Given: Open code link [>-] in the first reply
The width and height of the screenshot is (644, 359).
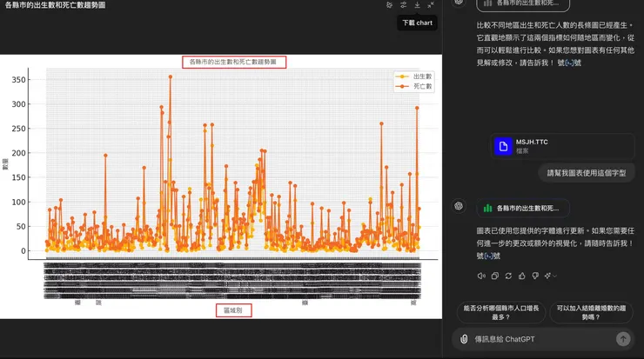Looking at the screenshot, I should (569, 63).
